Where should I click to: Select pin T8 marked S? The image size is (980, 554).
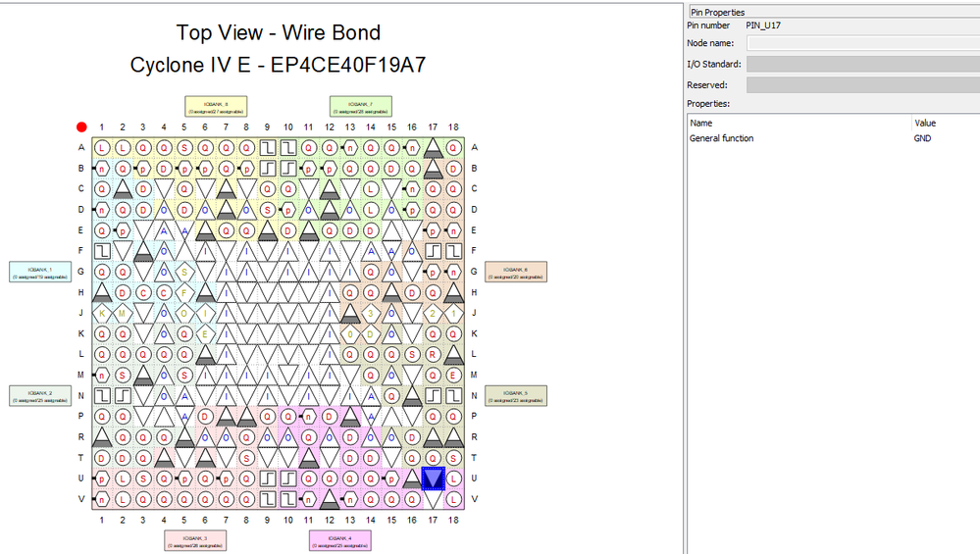[x=247, y=458]
